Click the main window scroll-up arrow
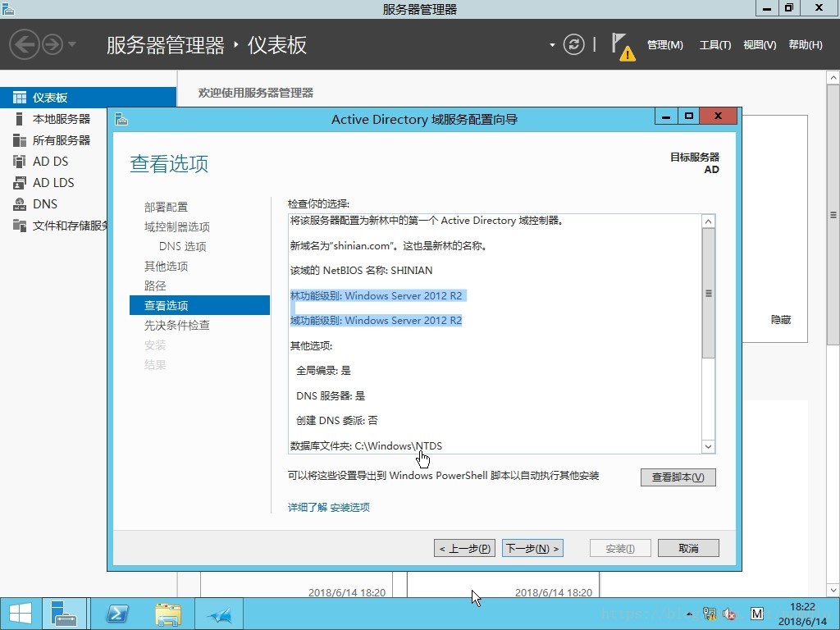The image size is (840, 630). coord(833,78)
